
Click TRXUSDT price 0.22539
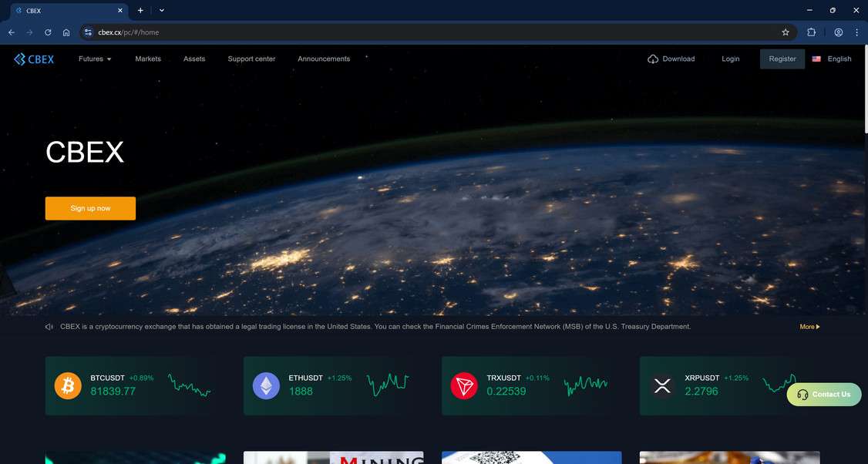(506, 391)
